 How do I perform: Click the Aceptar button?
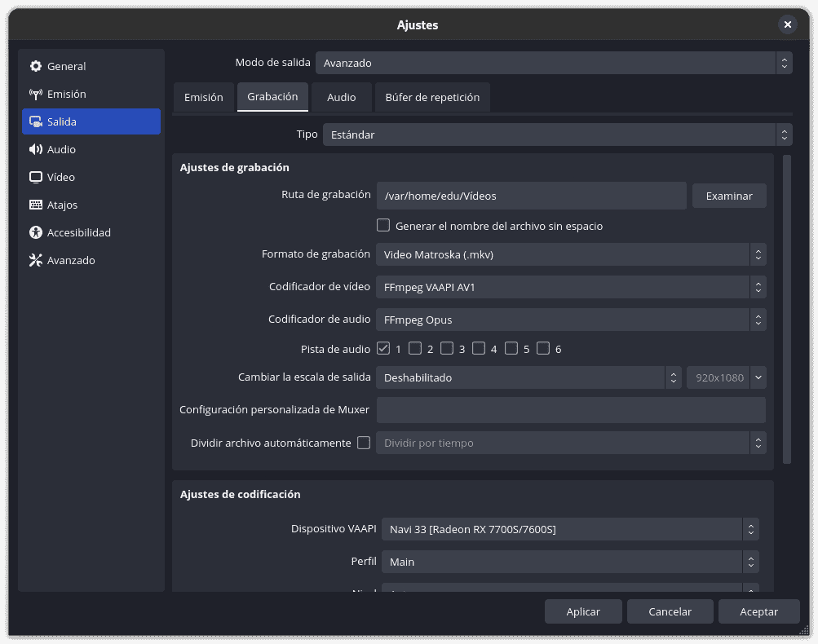click(759, 611)
